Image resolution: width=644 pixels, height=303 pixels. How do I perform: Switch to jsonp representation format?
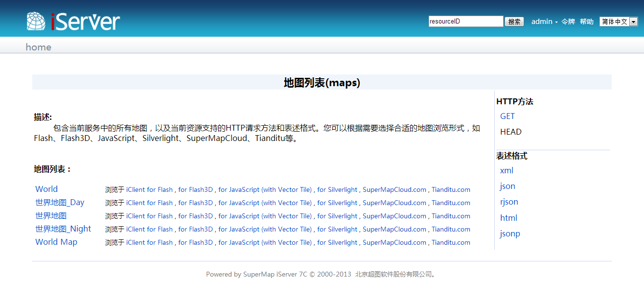click(x=510, y=233)
